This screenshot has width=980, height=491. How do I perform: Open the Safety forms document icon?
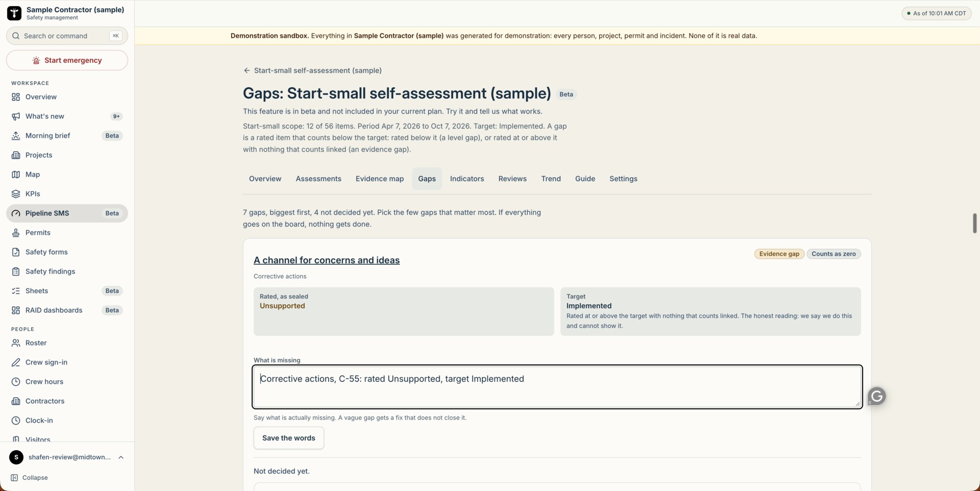[x=16, y=252]
